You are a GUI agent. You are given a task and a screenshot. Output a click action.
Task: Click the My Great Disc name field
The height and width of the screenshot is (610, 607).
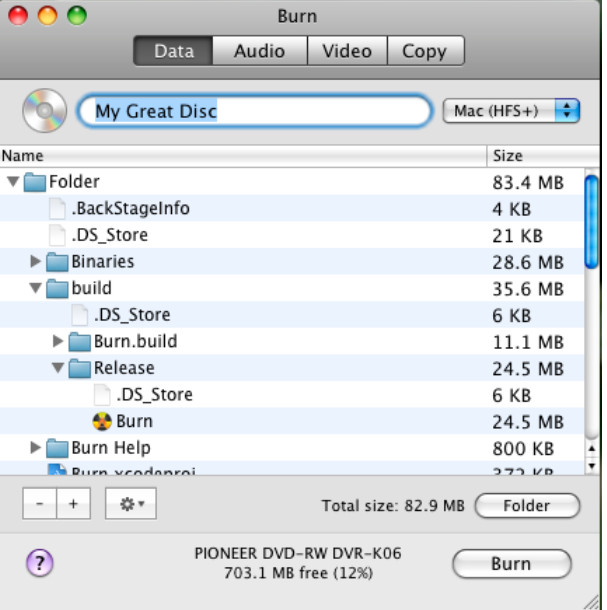click(x=255, y=111)
